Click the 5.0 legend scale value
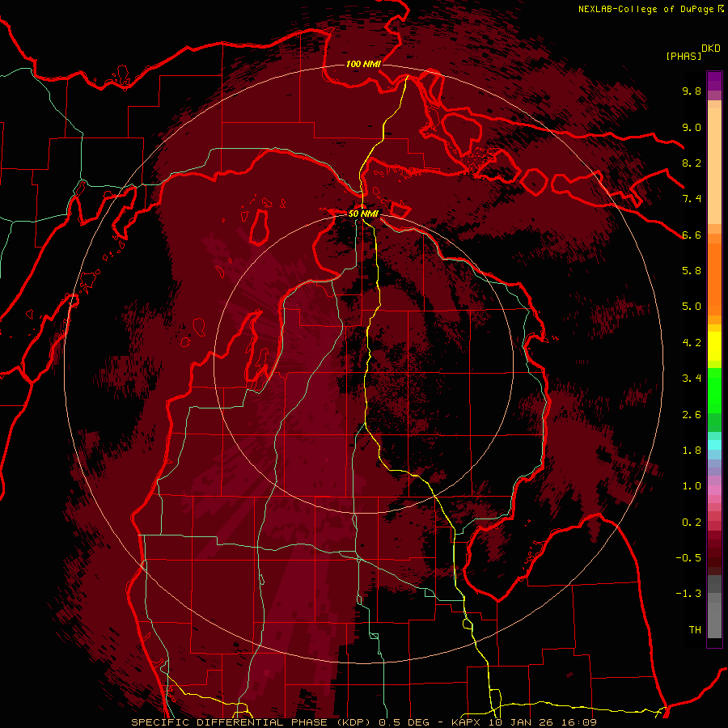Screen dimensions: 728x728 (x=692, y=307)
